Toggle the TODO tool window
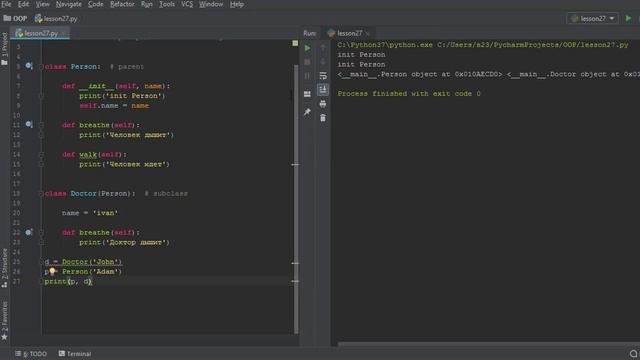This screenshot has width=640, height=360. click(31, 354)
